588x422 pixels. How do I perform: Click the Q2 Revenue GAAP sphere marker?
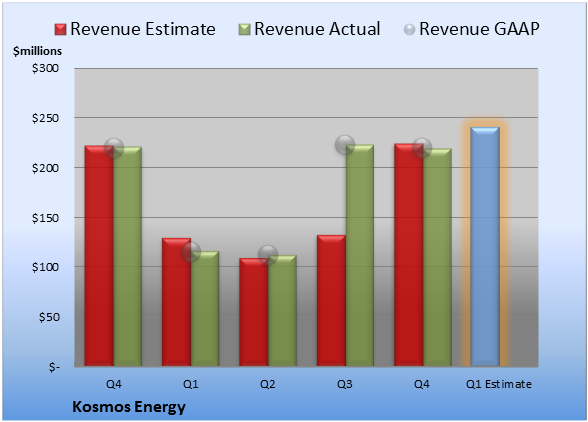click(x=268, y=255)
